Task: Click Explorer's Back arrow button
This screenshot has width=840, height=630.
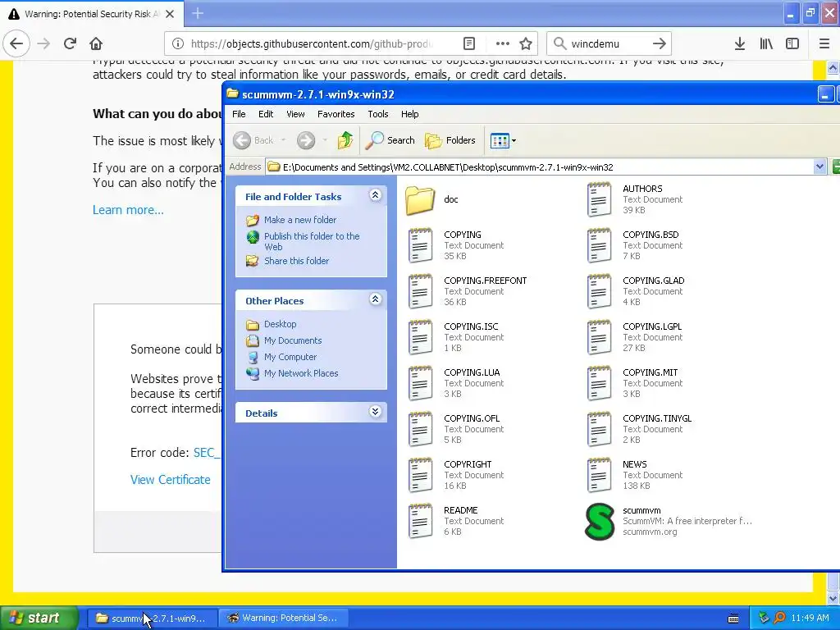Action: [x=242, y=140]
